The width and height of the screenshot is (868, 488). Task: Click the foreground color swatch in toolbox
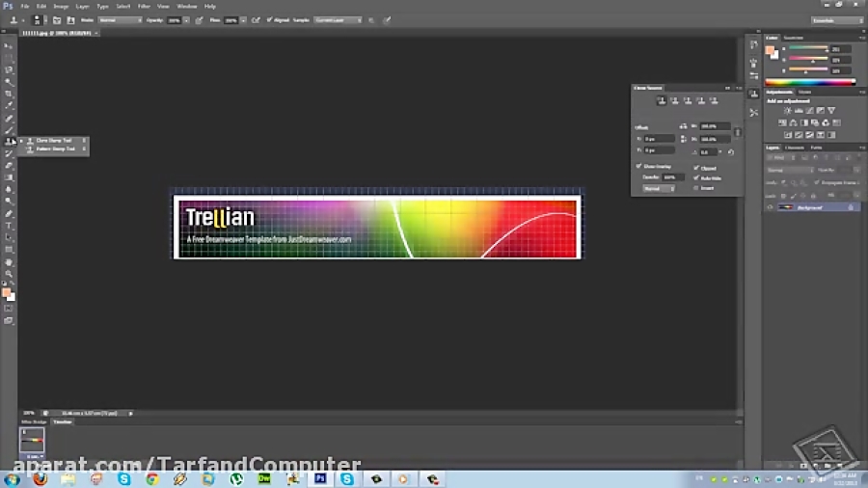click(6, 292)
